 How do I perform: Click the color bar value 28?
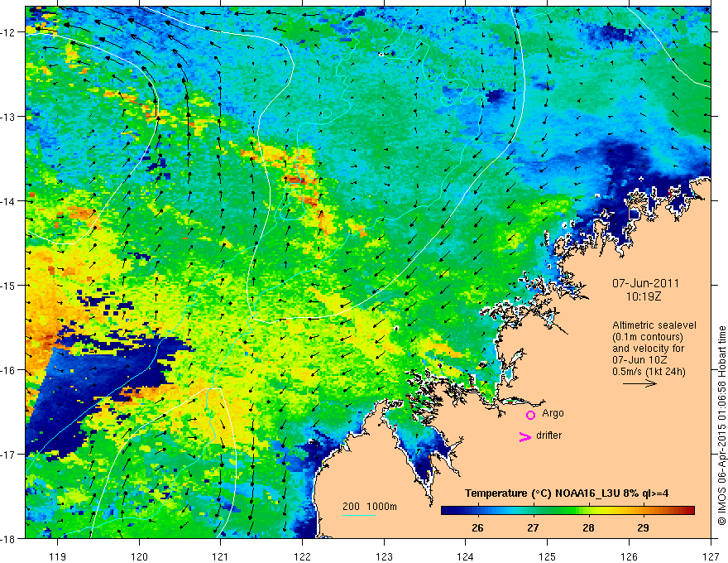point(589,528)
